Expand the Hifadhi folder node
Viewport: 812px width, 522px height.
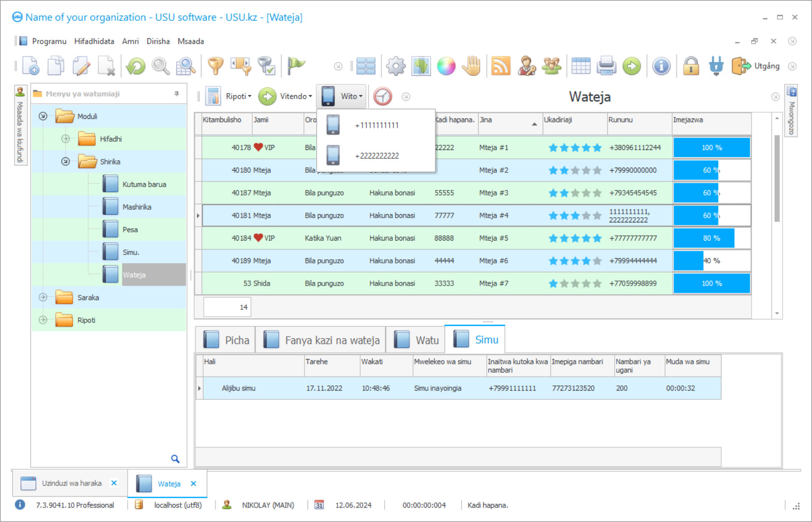[66, 139]
